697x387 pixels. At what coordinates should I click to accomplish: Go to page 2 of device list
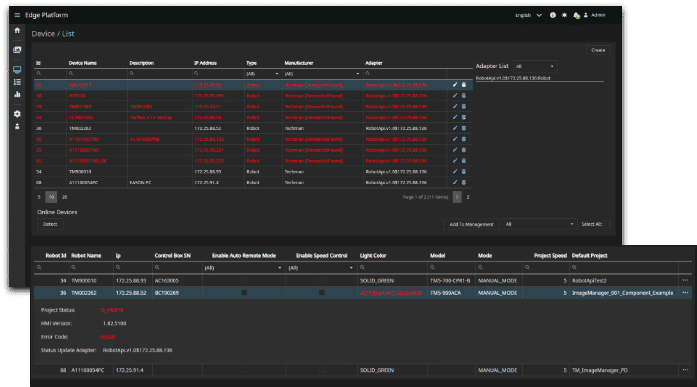point(468,197)
